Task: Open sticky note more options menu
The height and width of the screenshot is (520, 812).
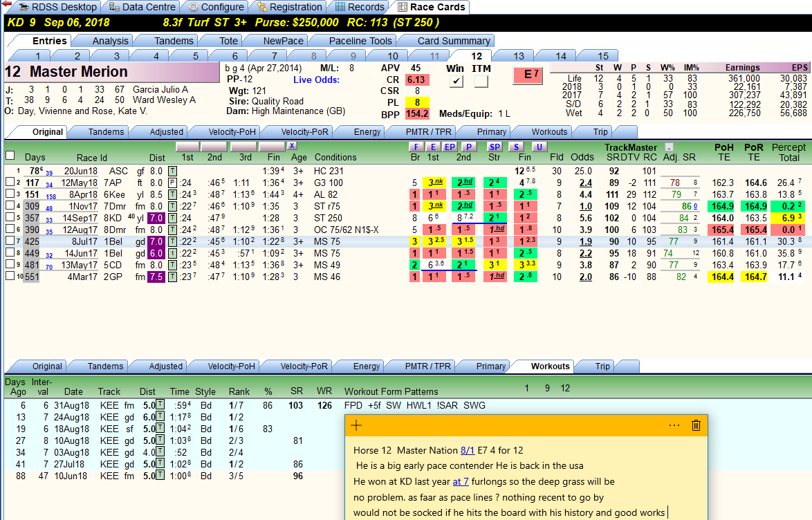Action: 674,426
